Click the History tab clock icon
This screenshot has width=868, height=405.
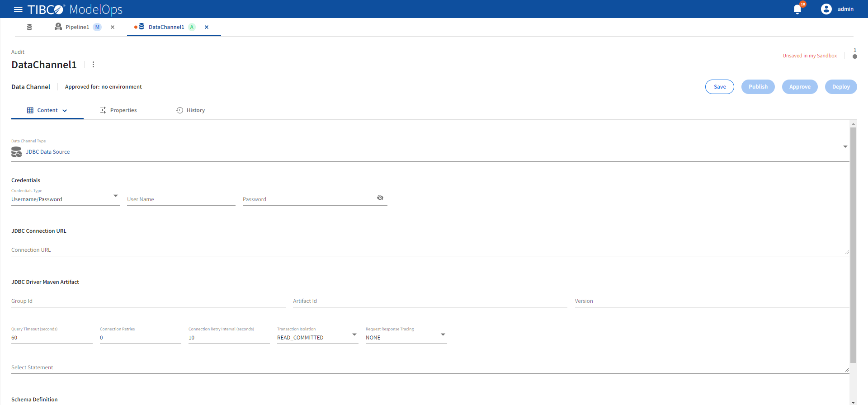[x=179, y=110]
